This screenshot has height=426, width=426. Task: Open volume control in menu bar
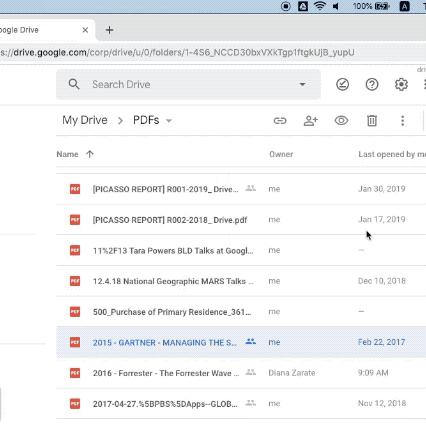click(x=336, y=6)
